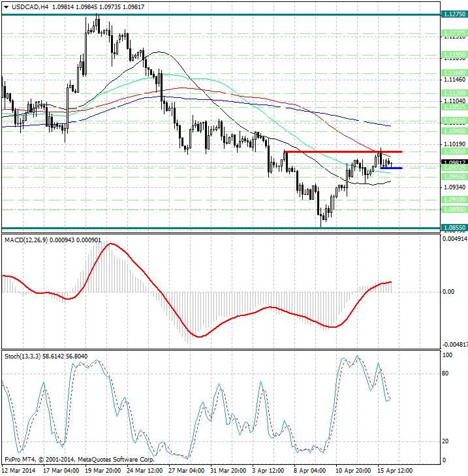468x476 pixels.
Task: Click the 1.08900 green level label
Action: [x=455, y=209]
